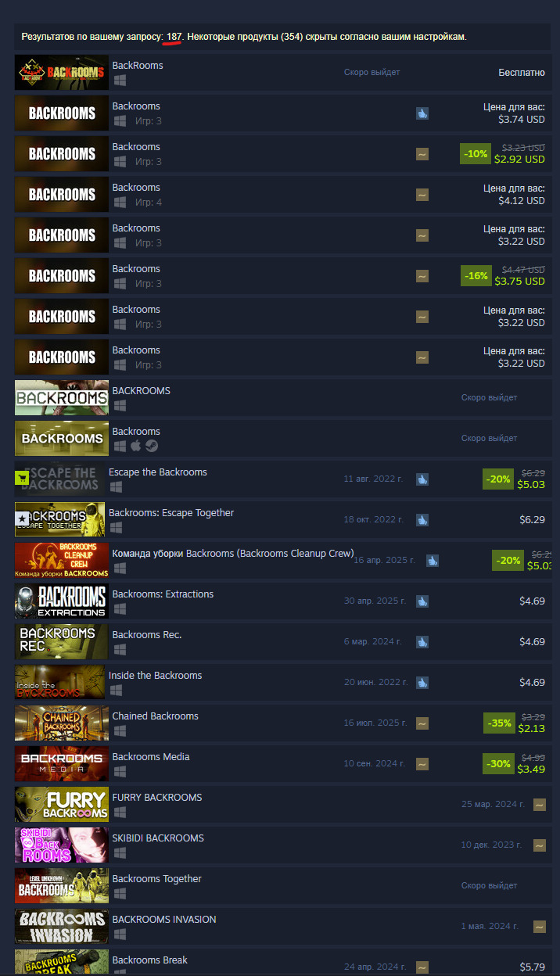Image resolution: width=560 pixels, height=976 pixels.
Task: Click the mixed review icon for SKIBIDI BACKROOMS
Action: 540,845
